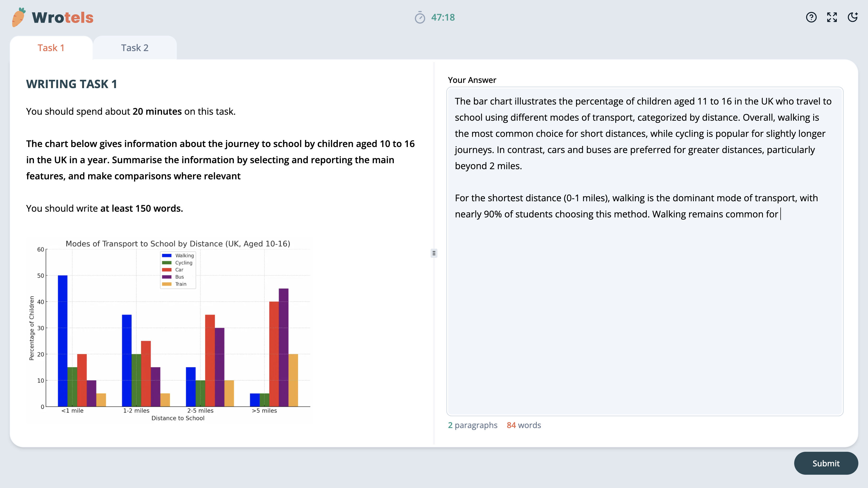Click the Wrotels brand name text

click(x=63, y=17)
